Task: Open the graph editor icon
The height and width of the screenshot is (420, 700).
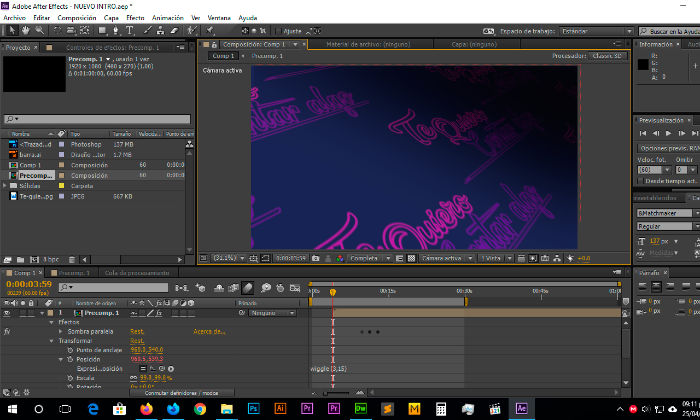Action: [x=295, y=288]
